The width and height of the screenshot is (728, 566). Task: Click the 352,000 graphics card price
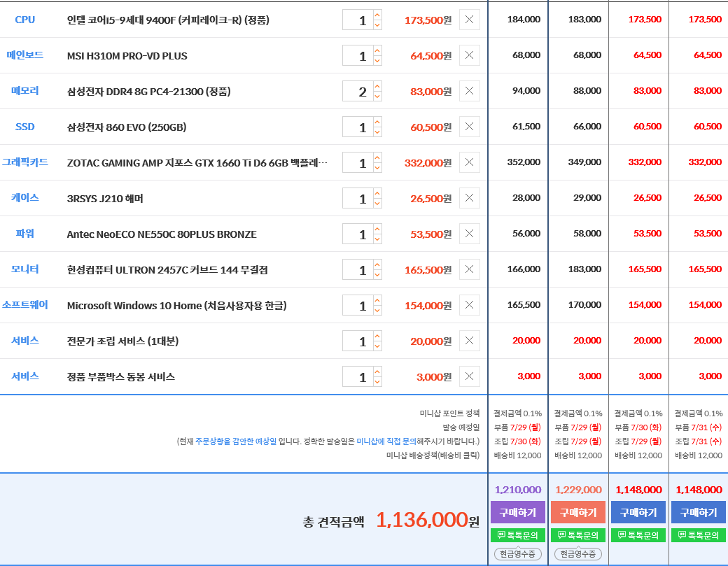[x=524, y=162]
